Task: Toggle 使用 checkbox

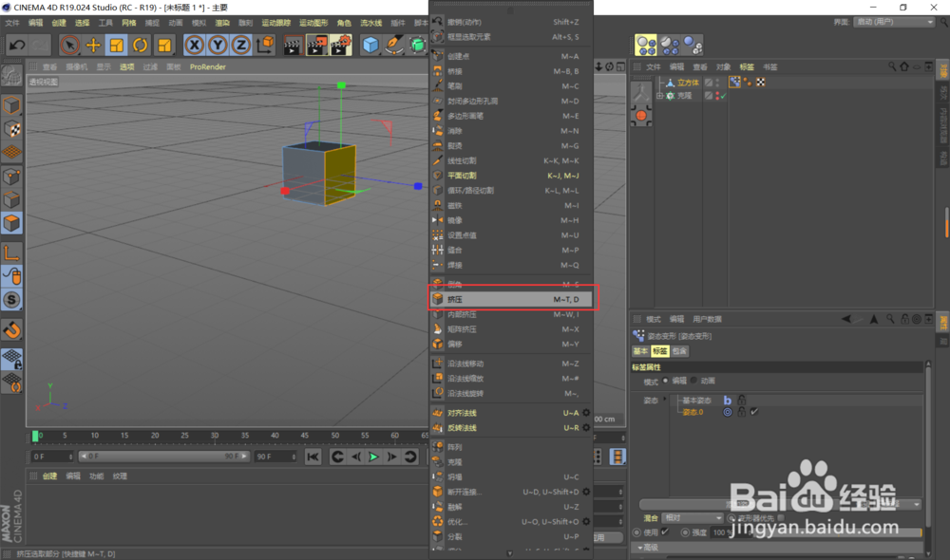Action: [x=665, y=532]
